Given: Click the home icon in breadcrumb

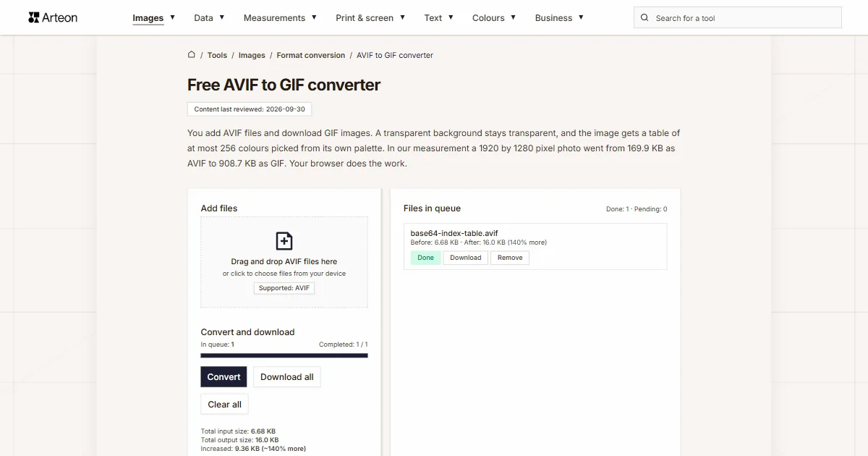Looking at the screenshot, I should coord(192,54).
